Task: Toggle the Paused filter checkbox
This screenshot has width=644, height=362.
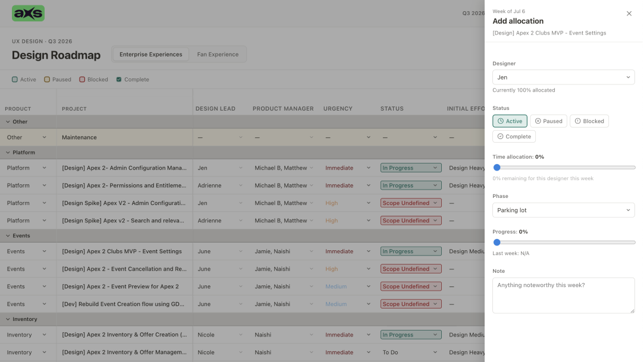Action: coord(47,79)
